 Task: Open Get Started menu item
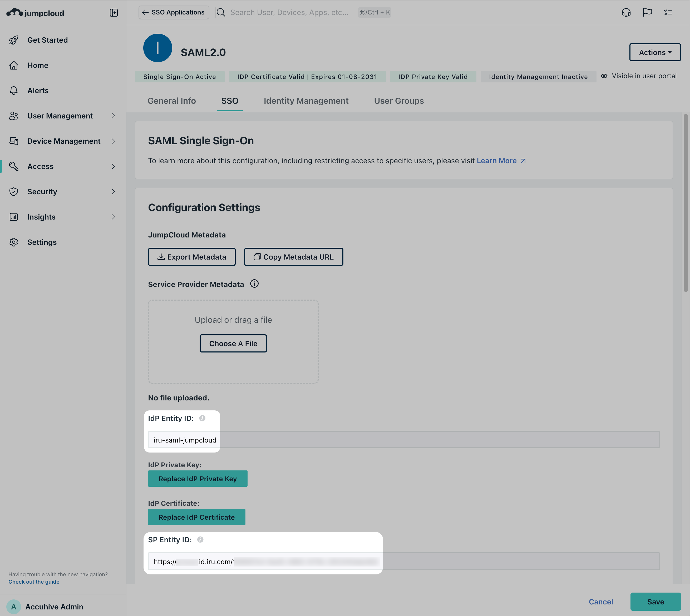tap(48, 40)
